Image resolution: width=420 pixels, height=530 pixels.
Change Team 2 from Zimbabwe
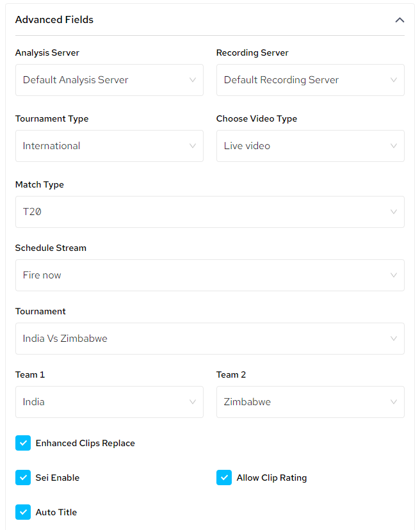[x=310, y=402]
